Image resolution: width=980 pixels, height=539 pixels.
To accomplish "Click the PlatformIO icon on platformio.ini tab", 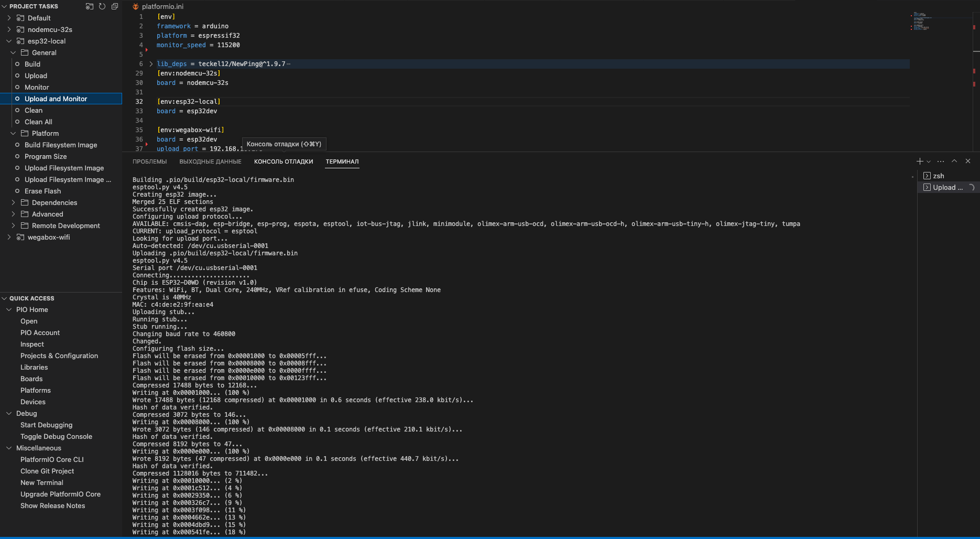I will click(135, 7).
